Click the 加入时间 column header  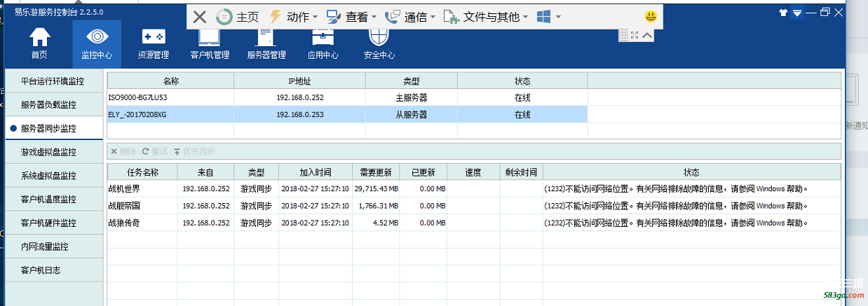tap(316, 172)
